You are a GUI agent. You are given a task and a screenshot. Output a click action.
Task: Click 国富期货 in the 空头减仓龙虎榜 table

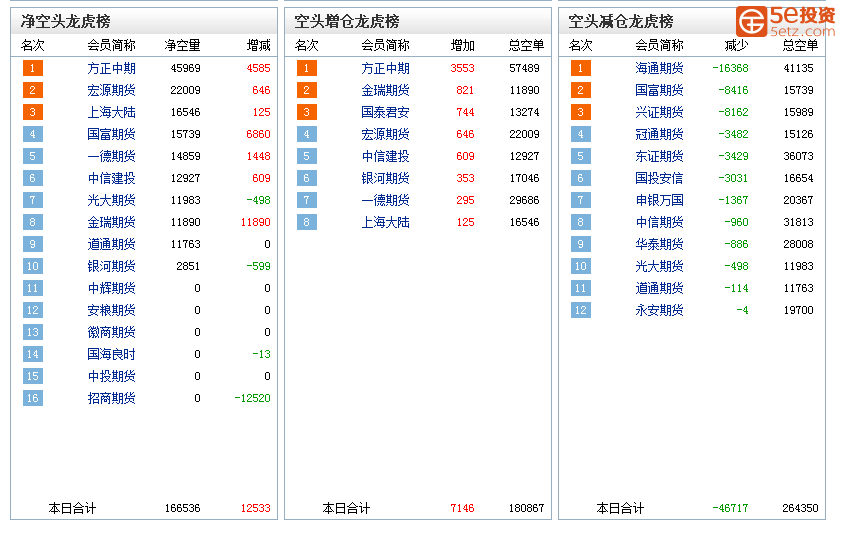659,90
